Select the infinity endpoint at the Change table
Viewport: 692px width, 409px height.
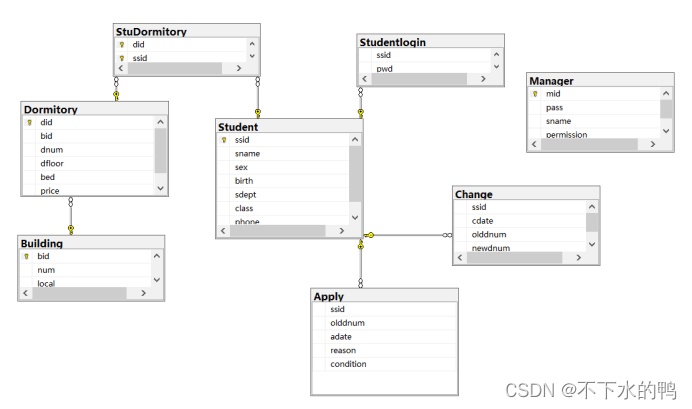pos(447,235)
